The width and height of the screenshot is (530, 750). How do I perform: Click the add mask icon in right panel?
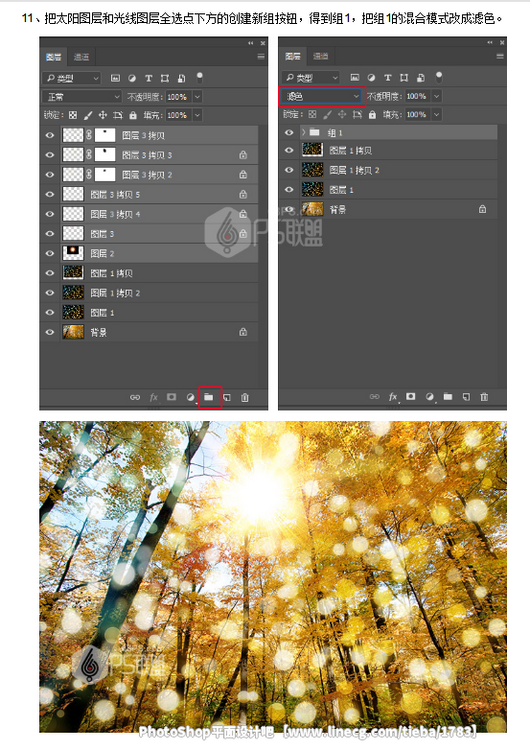click(410, 397)
